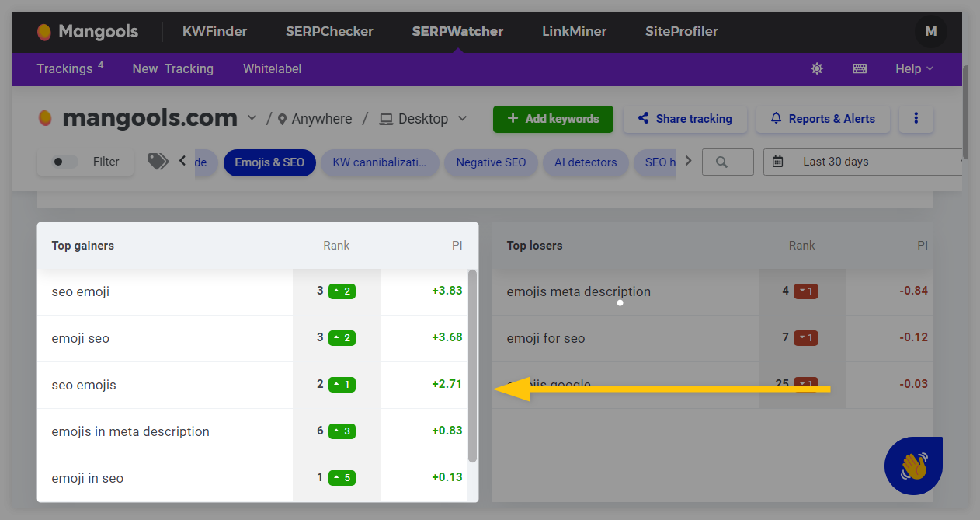Click the Share tracking button
The width and height of the screenshot is (980, 520).
pyautogui.click(x=685, y=119)
